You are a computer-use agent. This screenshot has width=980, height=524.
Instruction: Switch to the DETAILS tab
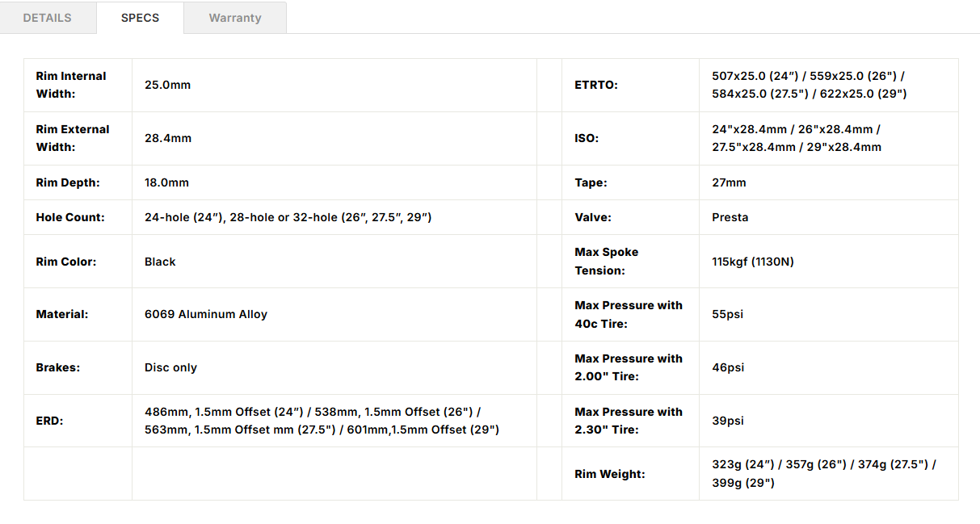(47, 18)
